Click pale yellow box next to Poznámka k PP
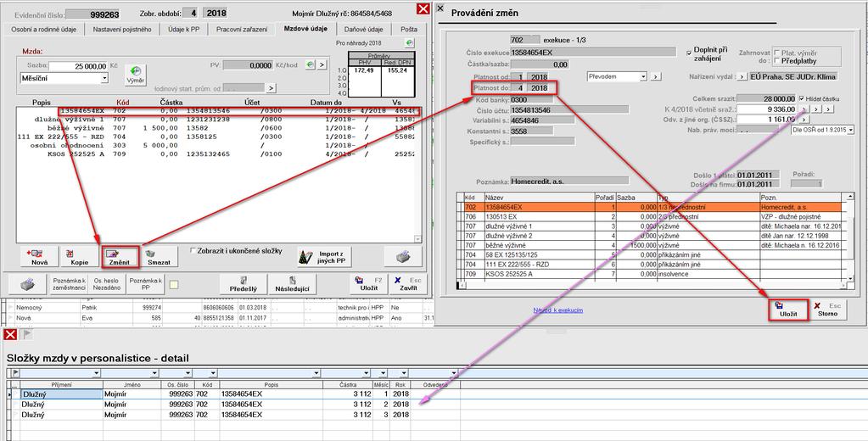 [174, 284]
